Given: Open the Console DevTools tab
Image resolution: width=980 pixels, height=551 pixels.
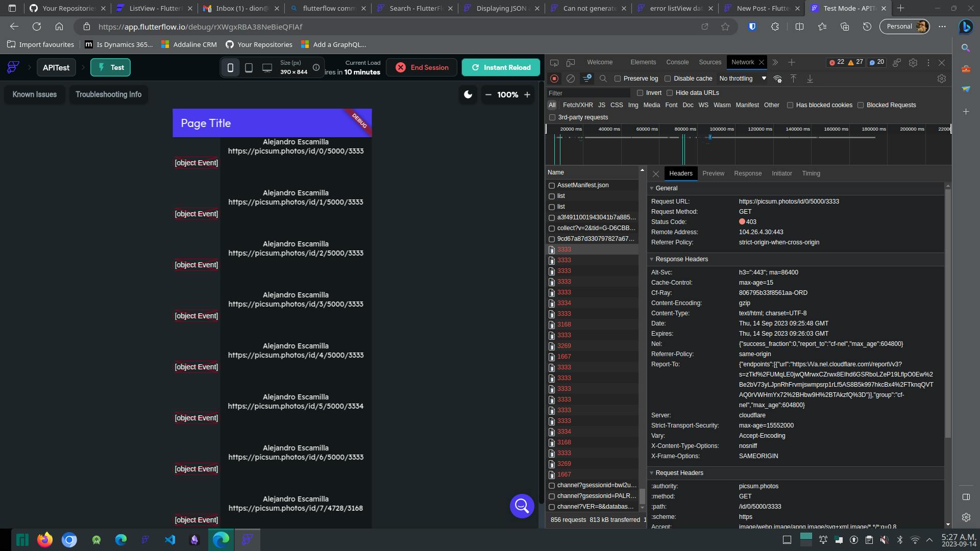Looking at the screenshot, I should point(677,62).
